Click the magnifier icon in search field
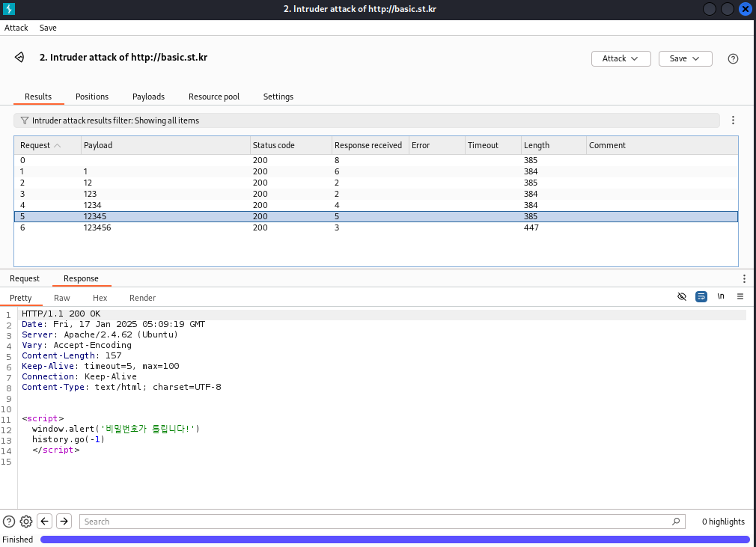 (676, 522)
